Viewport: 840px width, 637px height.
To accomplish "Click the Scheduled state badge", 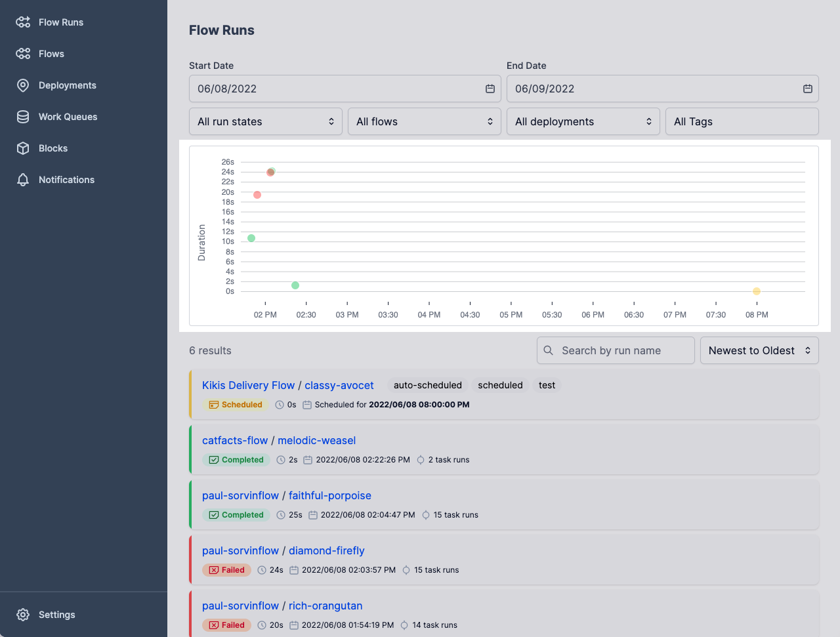I will 236,405.
